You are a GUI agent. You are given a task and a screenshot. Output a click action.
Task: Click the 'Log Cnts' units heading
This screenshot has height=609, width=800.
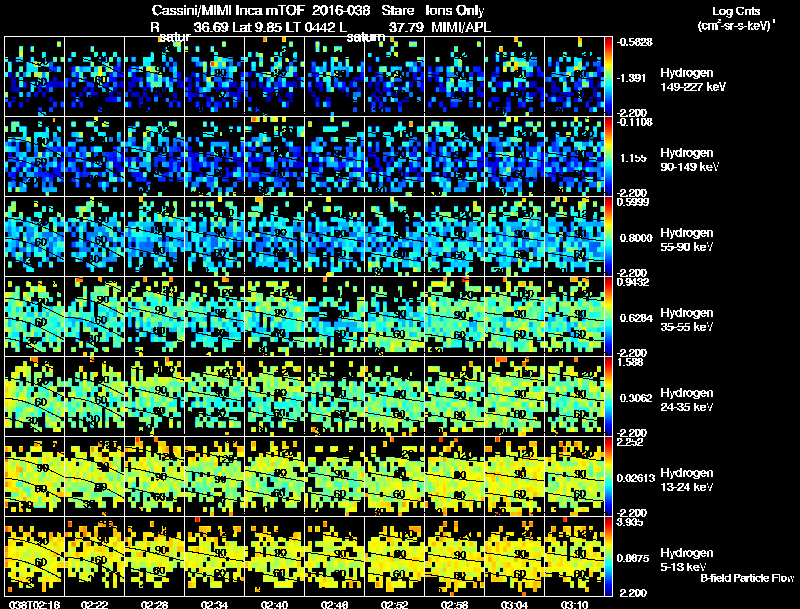coord(736,11)
